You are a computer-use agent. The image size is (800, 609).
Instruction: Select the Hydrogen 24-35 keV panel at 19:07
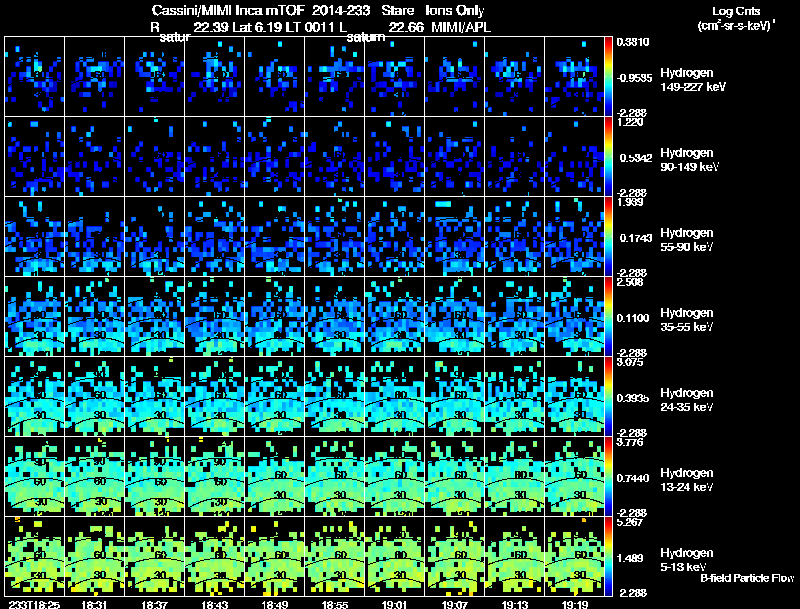click(455, 396)
